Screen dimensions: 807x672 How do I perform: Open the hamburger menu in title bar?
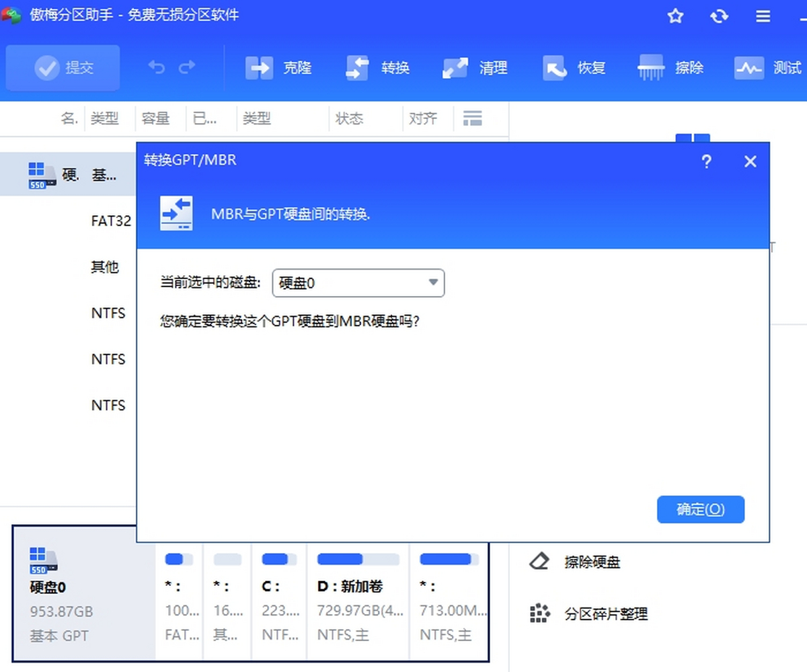pos(763,16)
